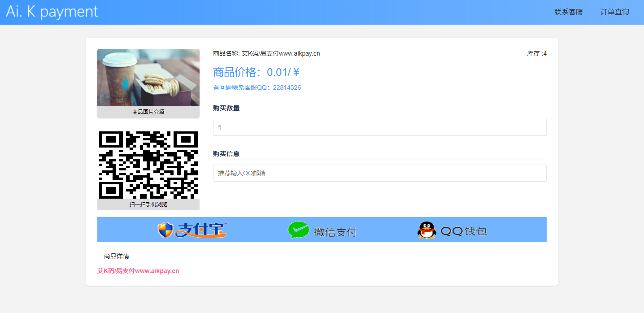Focus the 购买数量 quantity field
644x313 pixels.
click(379, 127)
